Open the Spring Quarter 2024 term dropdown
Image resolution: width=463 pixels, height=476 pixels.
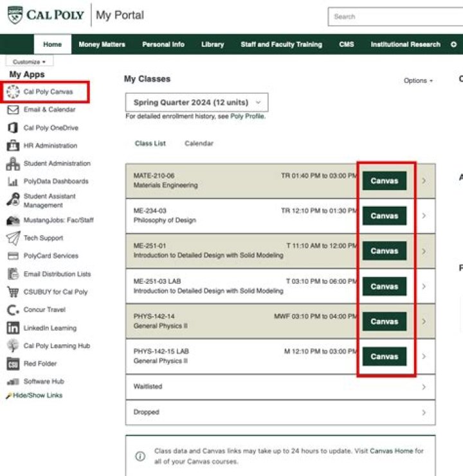tap(197, 102)
